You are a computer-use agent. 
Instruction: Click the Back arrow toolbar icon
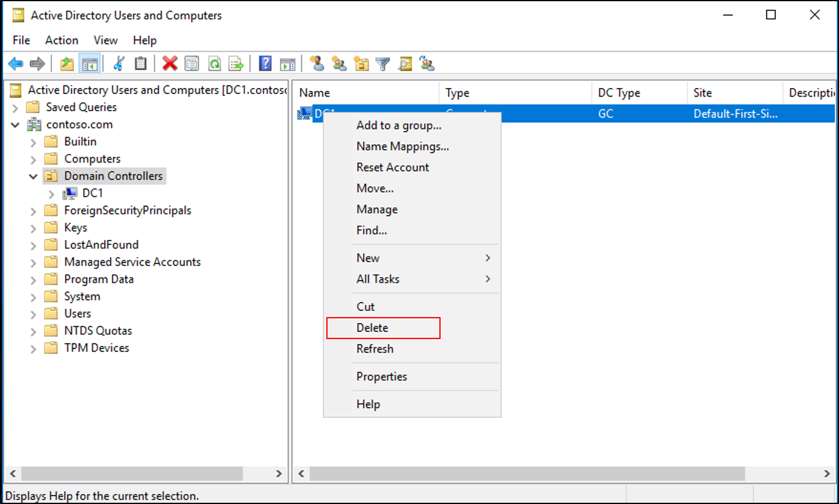pyautogui.click(x=15, y=64)
